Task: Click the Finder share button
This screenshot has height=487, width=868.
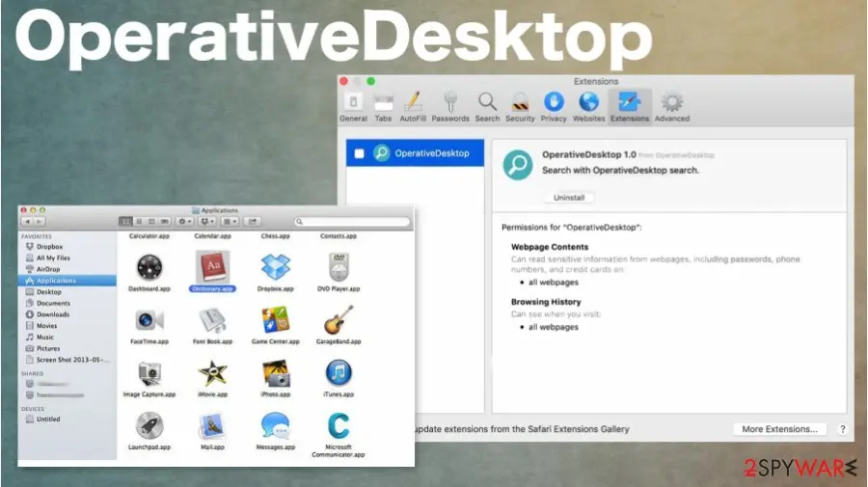Action: [253, 222]
